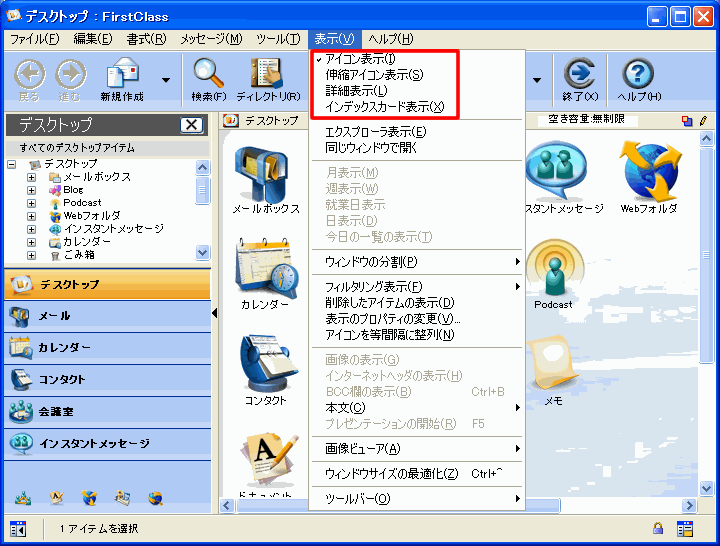Choose 伸縮アイコン表示 view mode
The height and width of the screenshot is (546, 720).
coord(374,75)
